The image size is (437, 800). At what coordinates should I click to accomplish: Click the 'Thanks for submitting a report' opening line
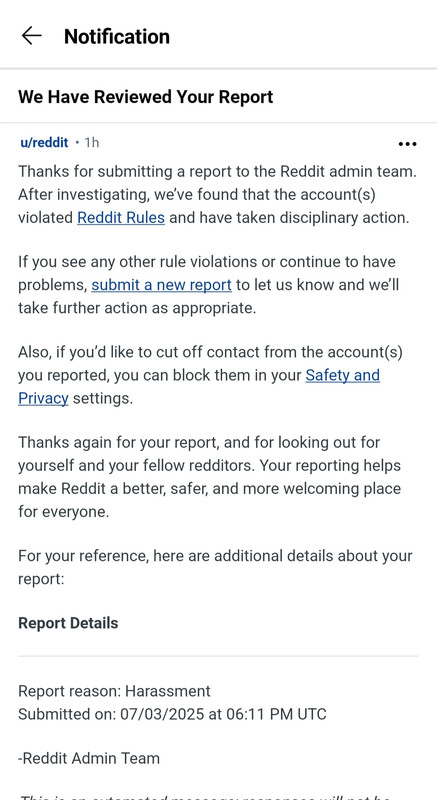point(217,171)
